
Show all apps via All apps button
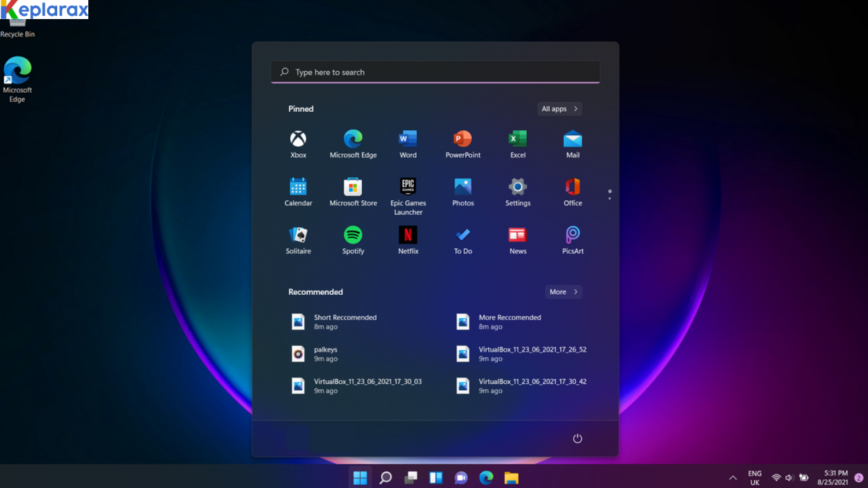pos(559,109)
